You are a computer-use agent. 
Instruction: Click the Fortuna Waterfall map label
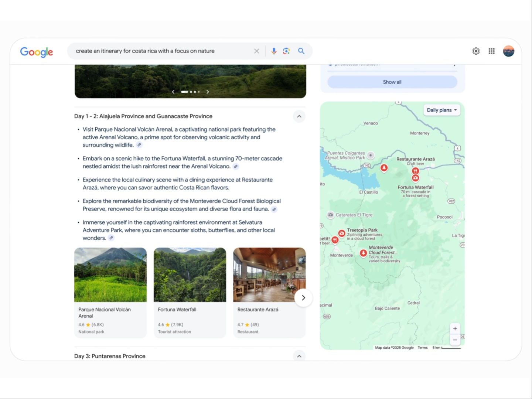pyautogui.click(x=416, y=187)
